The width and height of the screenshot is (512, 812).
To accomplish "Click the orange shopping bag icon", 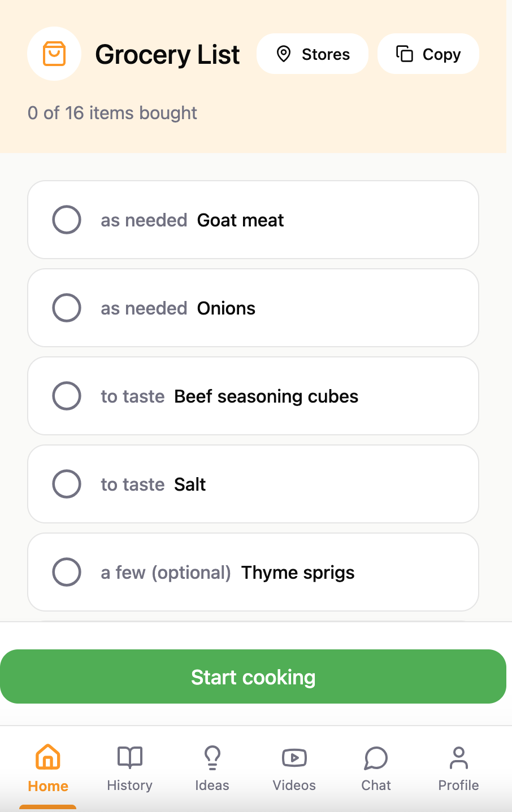I will tap(54, 54).
